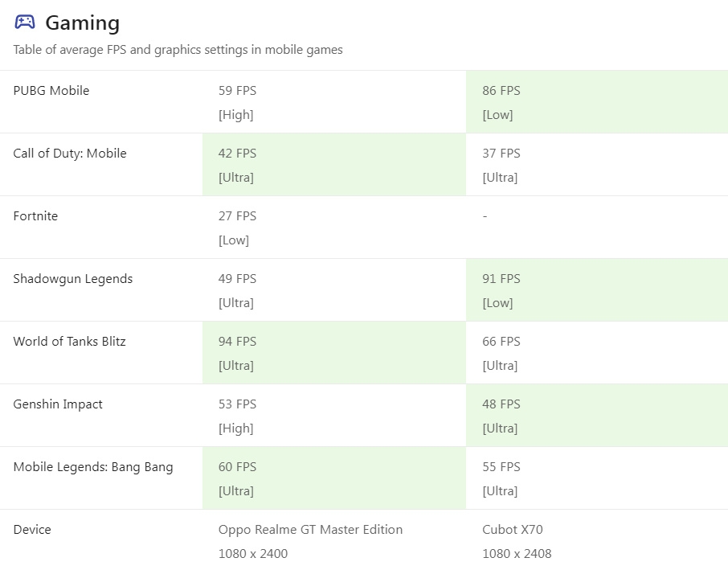The image size is (728, 570).
Task: Click the highlighted 42 FPS Ultra cell
Action: (x=333, y=165)
